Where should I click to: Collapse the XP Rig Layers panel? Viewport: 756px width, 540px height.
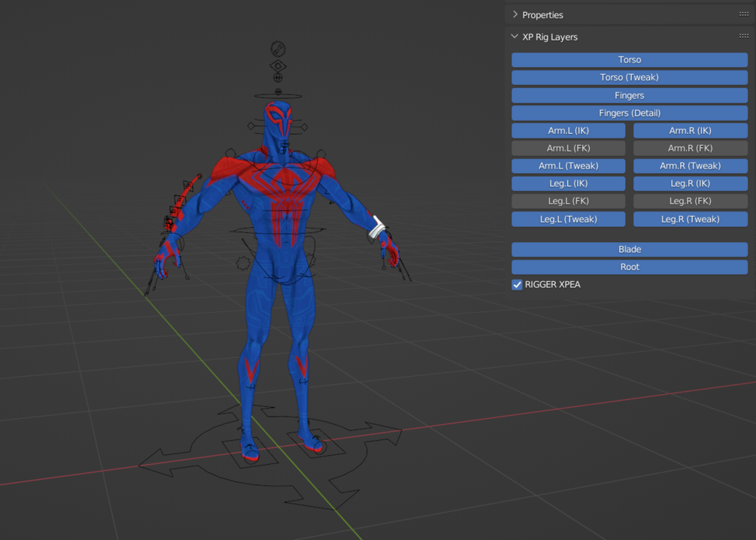pos(515,37)
